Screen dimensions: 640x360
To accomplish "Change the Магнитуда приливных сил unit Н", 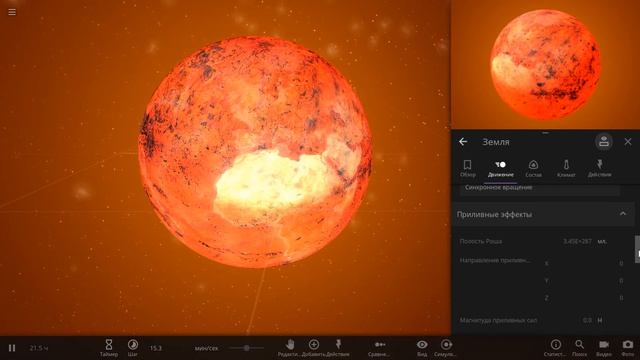I will [x=600, y=320].
